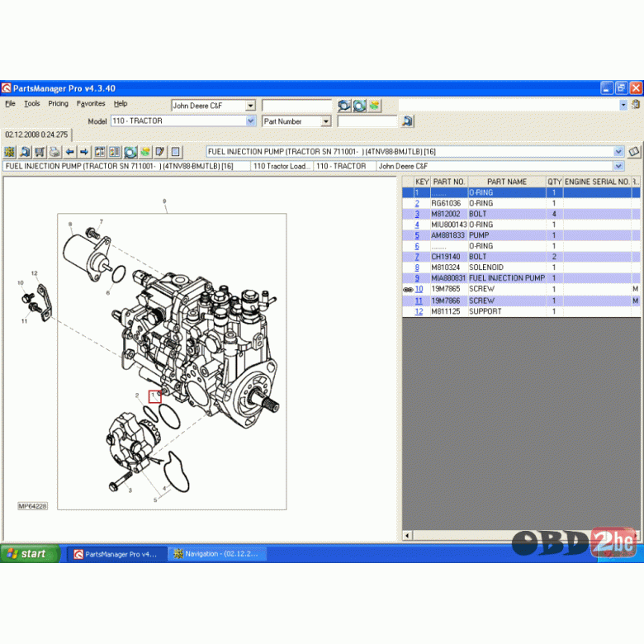
Task: Open key link 3 for M812002 BOLT
Action: pyautogui.click(x=417, y=214)
